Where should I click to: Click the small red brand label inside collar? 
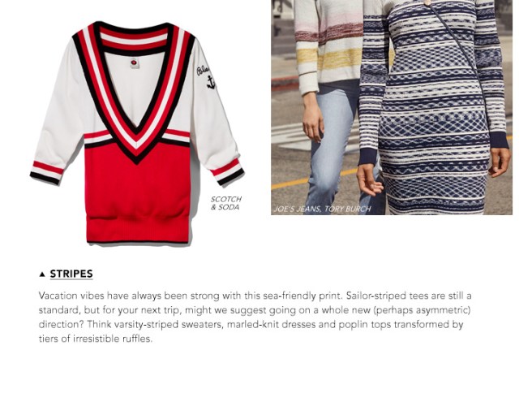pos(135,63)
